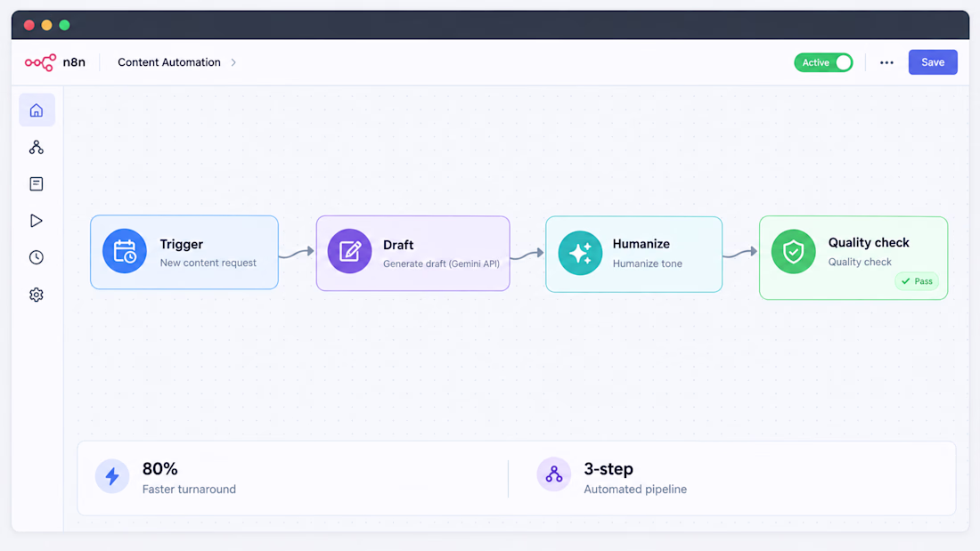
Task: Open the executions play sidebar icon
Action: pos(37,221)
